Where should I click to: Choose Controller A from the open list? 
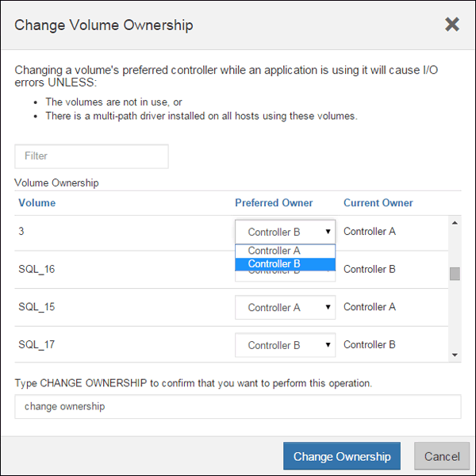[285, 251]
